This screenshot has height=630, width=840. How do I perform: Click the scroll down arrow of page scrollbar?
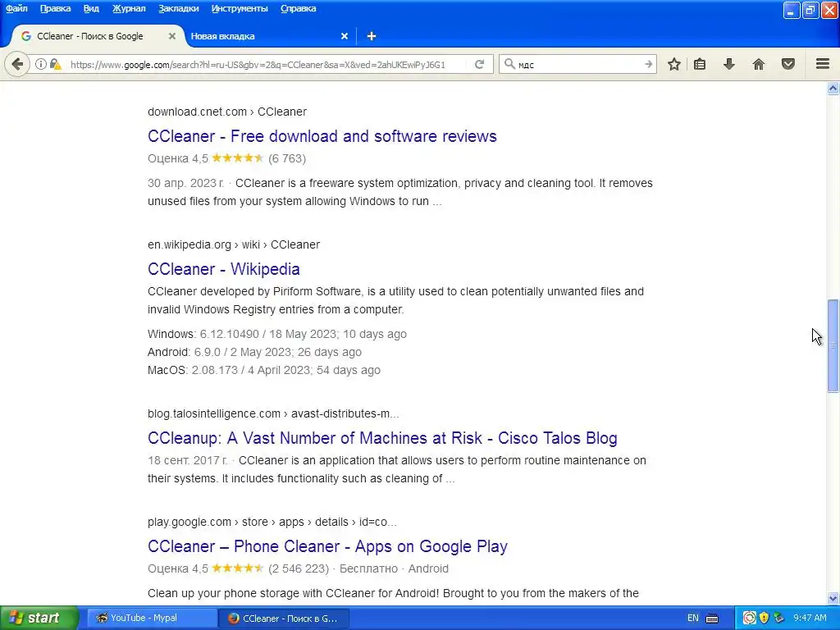click(833, 598)
